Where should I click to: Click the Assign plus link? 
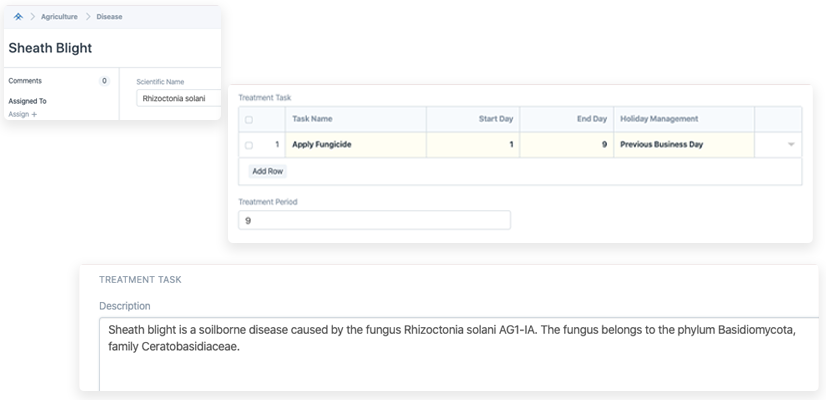22,115
